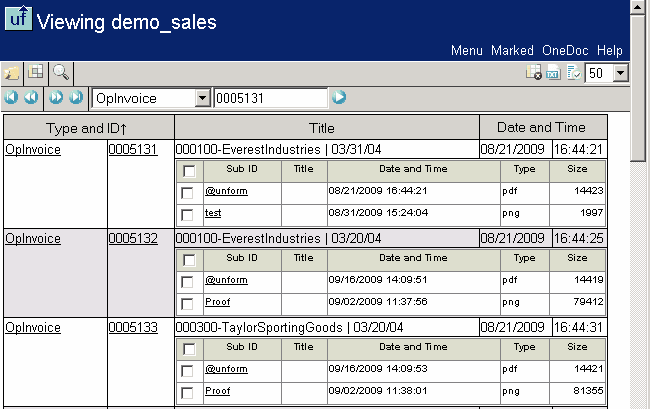Viewport: 650px width, 409px height.
Task: Open the OpInvoice document type dropdown
Action: (x=202, y=98)
